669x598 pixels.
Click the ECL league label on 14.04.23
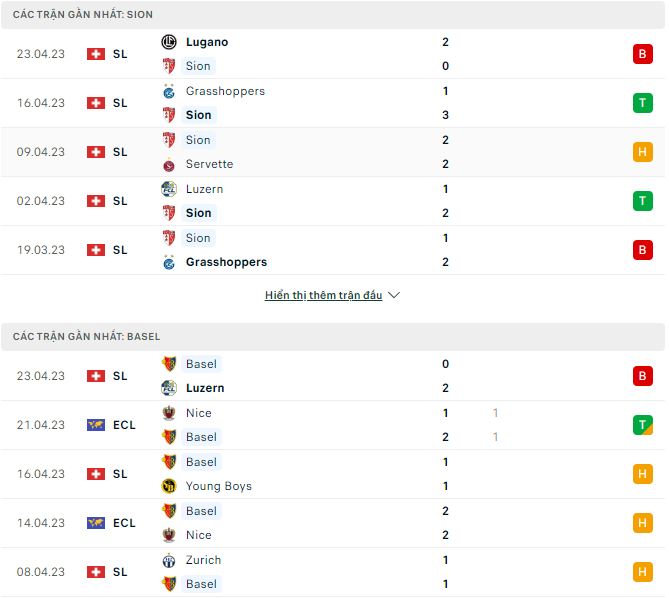[124, 523]
